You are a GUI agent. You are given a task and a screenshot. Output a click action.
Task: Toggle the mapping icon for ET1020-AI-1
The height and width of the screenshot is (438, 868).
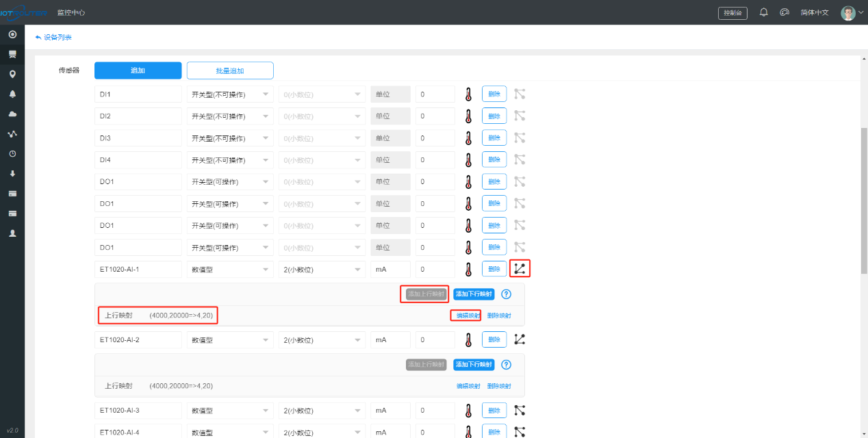point(520,269)
